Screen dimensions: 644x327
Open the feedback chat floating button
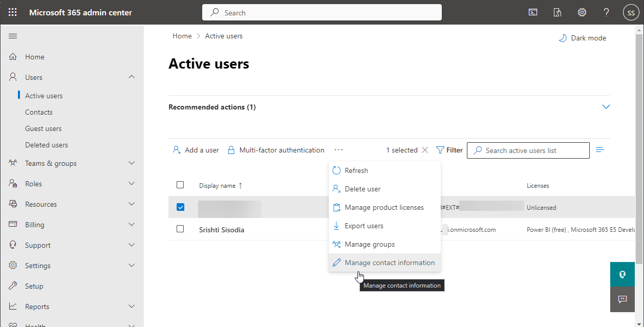(622, 299)
